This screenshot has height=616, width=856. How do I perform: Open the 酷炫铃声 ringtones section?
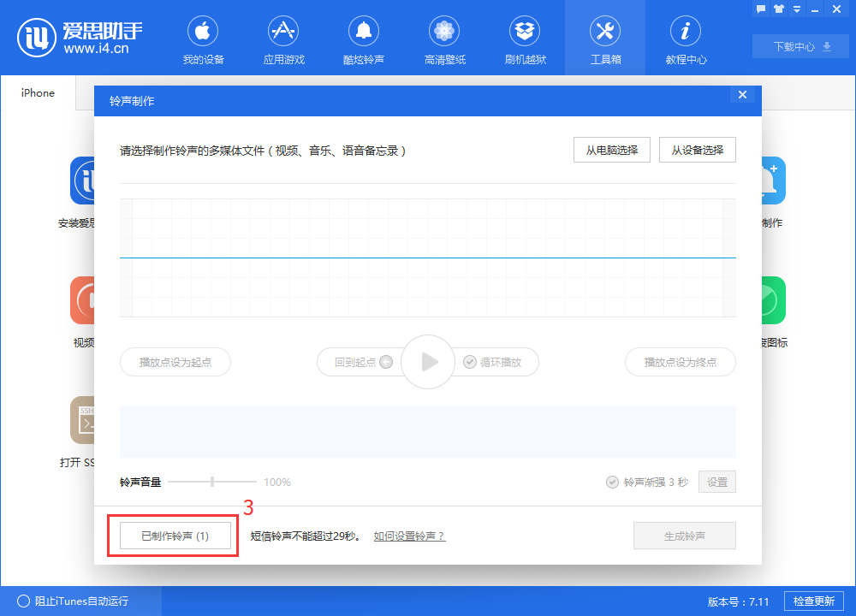point(363,38)
